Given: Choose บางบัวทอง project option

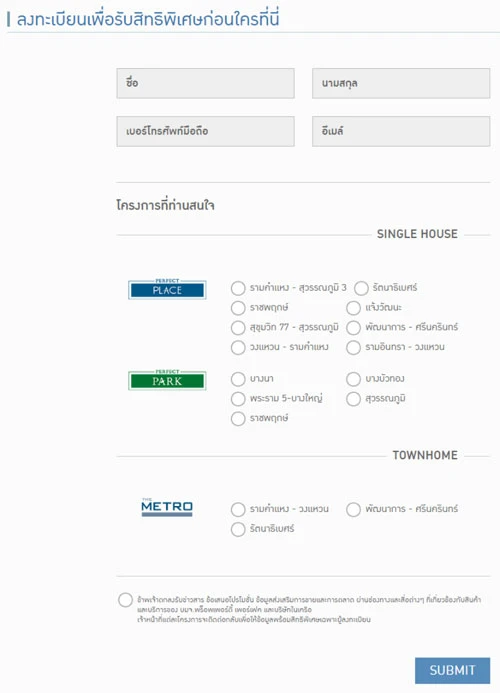Looking at the screenshot, I should point(353,379).
